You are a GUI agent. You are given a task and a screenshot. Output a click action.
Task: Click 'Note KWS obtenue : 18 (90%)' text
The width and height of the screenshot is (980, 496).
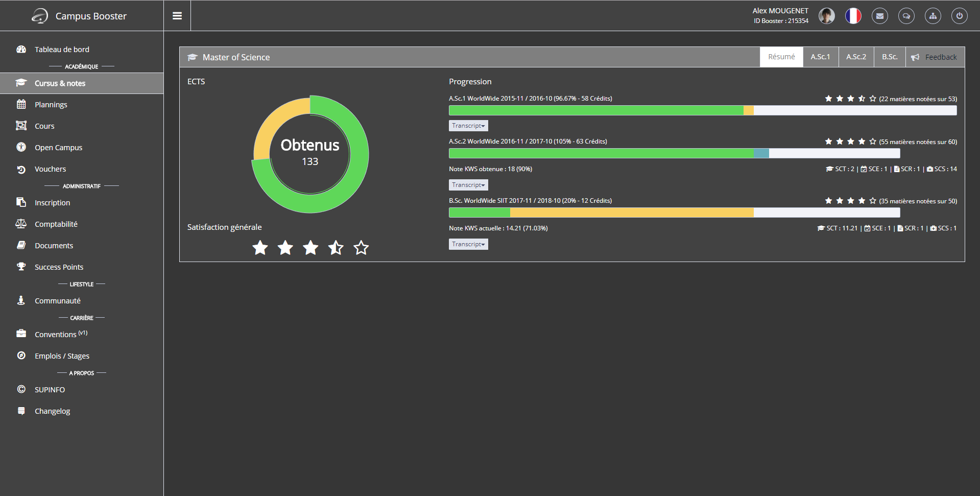pos(490,169)
